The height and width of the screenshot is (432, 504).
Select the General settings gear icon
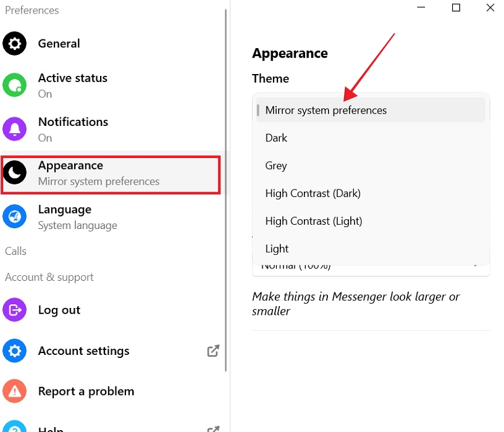coord(15,43)
